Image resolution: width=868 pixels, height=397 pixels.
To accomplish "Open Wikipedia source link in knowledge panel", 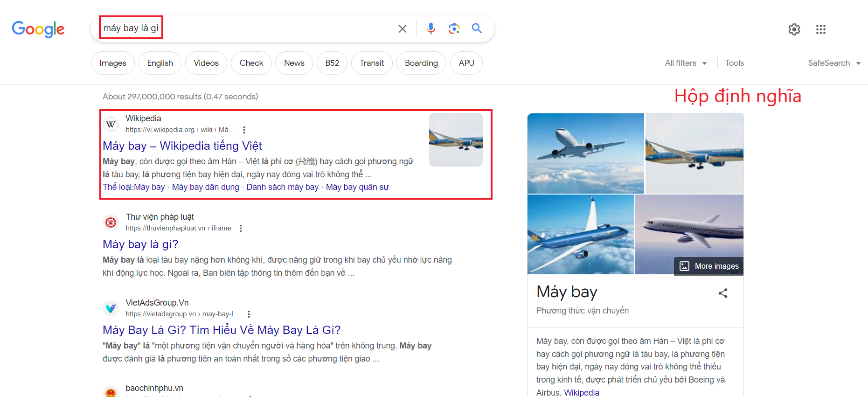I will point(582,393).
